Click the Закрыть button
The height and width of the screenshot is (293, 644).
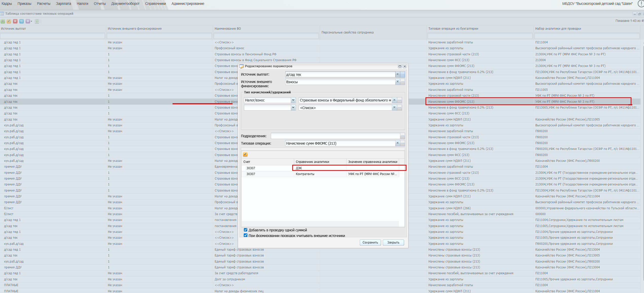point(393,243)
